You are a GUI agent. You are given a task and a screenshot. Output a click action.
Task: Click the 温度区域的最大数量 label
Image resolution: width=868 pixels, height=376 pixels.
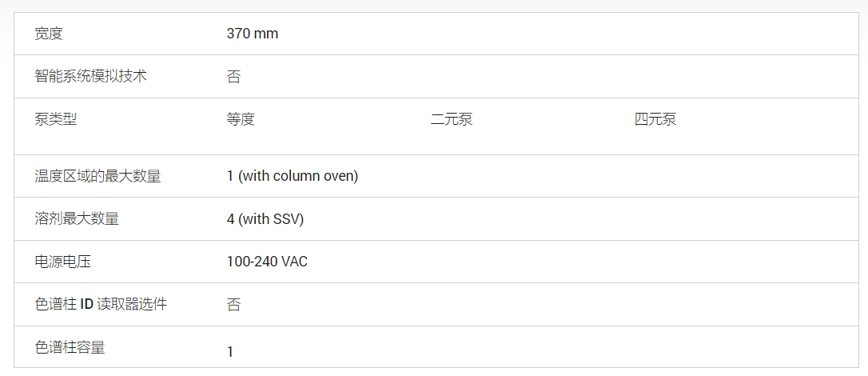click(98, 176)
